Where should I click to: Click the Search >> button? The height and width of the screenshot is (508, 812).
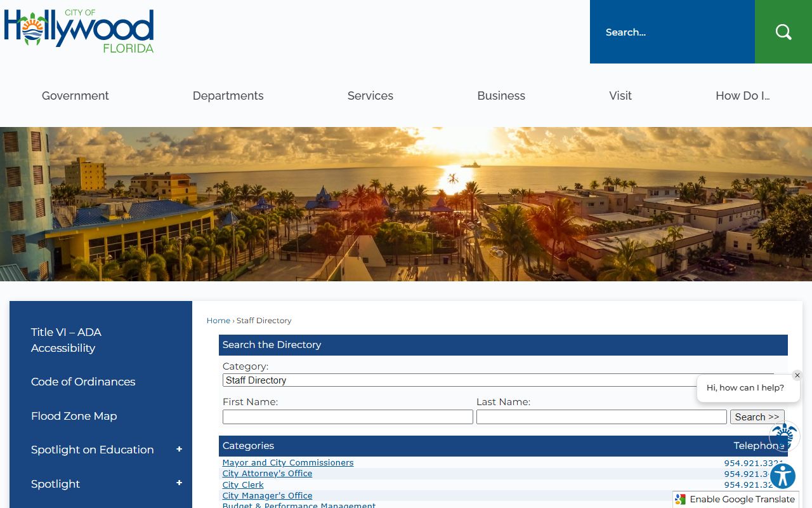(757, 417)
